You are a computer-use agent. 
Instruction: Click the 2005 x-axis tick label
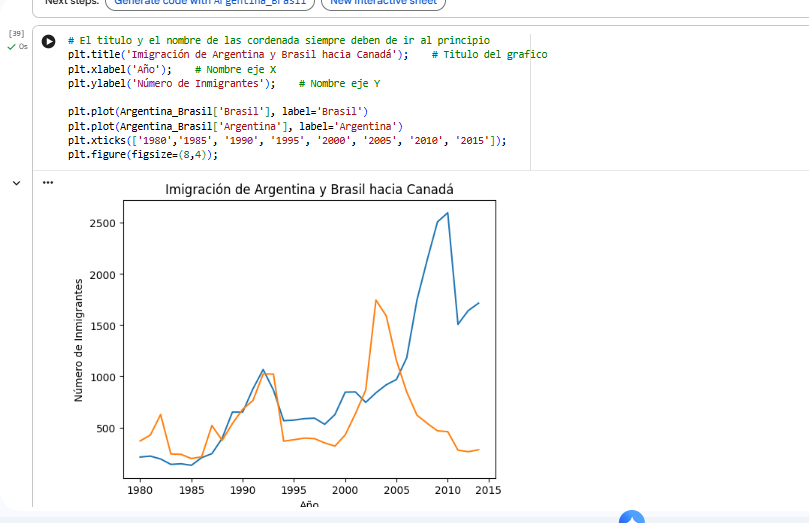(396, 490)
